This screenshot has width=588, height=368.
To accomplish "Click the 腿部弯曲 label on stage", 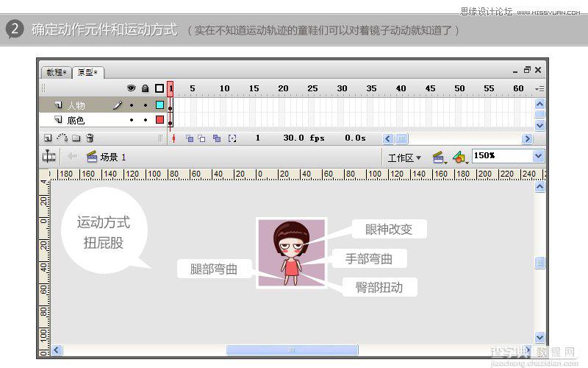I will coord(214,269).
